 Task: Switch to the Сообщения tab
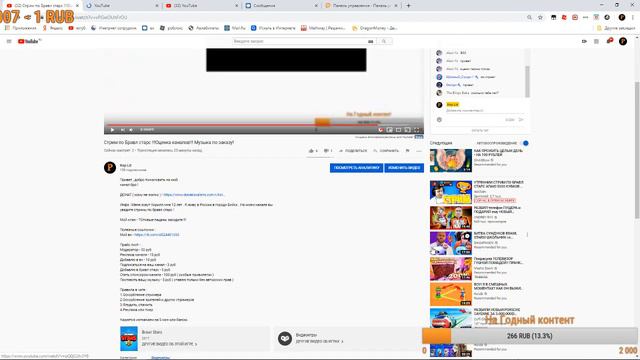point(281,6)
